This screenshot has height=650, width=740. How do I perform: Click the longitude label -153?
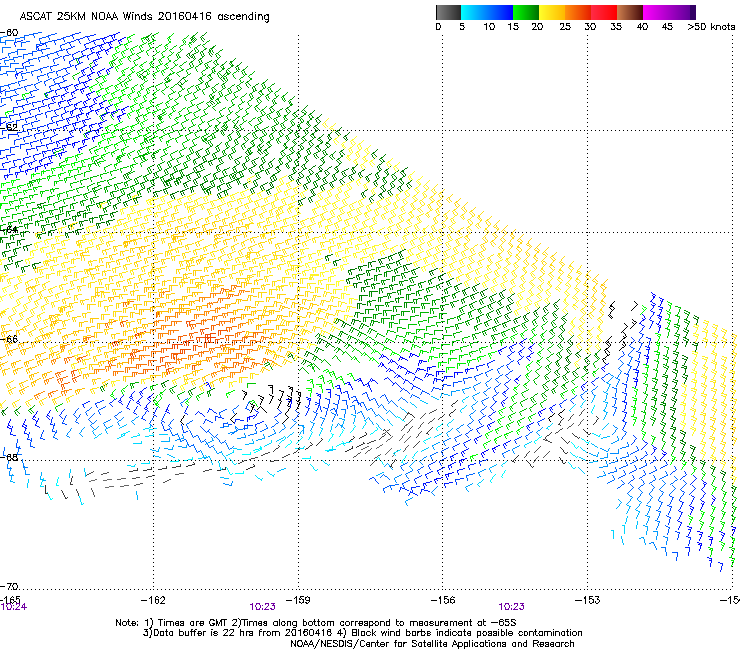[x=587, y=600]
